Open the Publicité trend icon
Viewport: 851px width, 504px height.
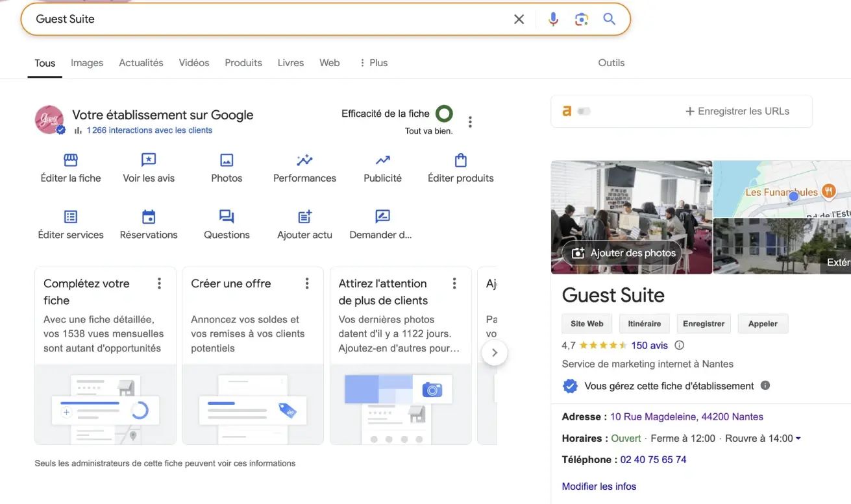382,160
